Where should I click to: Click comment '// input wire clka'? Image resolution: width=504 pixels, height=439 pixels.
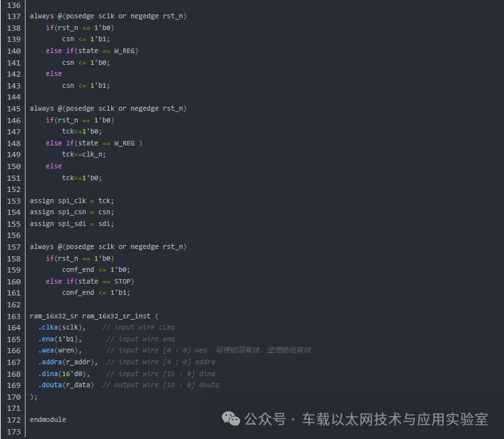tap(139, 328)
